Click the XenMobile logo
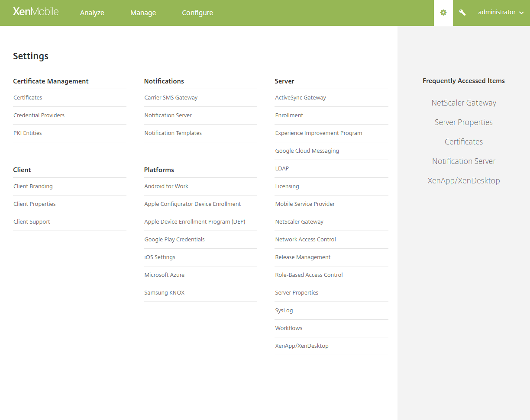 click(36, 12)
